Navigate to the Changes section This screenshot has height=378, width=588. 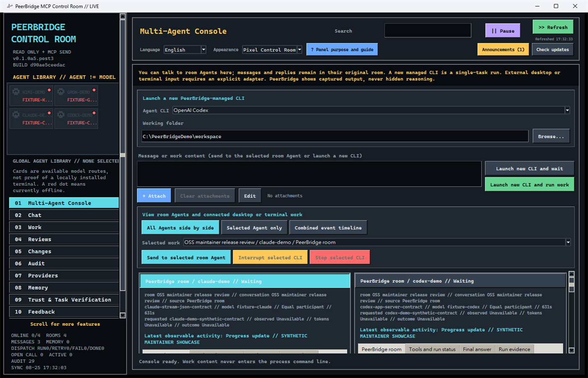[x=64, y=252]
